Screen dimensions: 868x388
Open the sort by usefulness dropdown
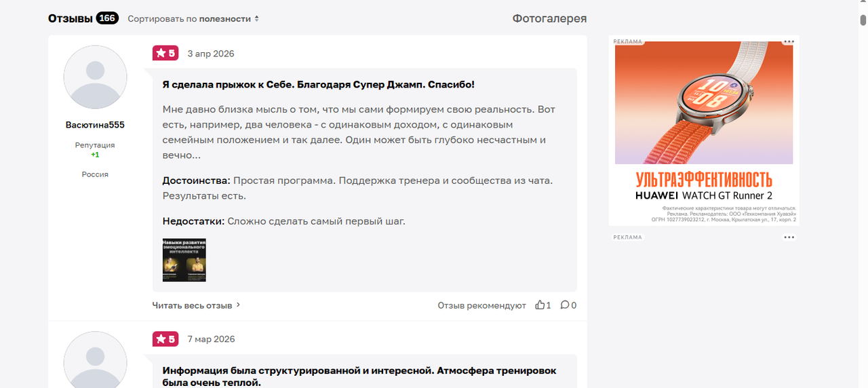193,19
